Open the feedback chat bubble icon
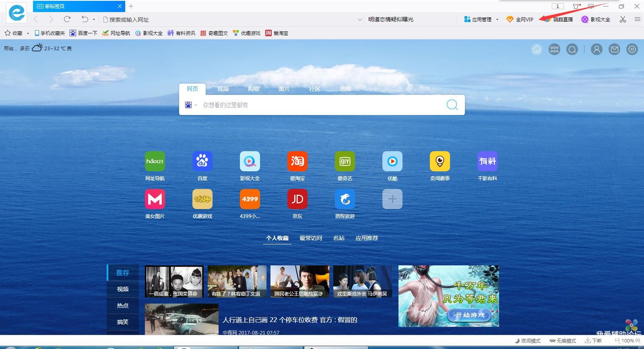Image resolution: width=644 pixels, height=349 pixels. [x=591, y=6]
